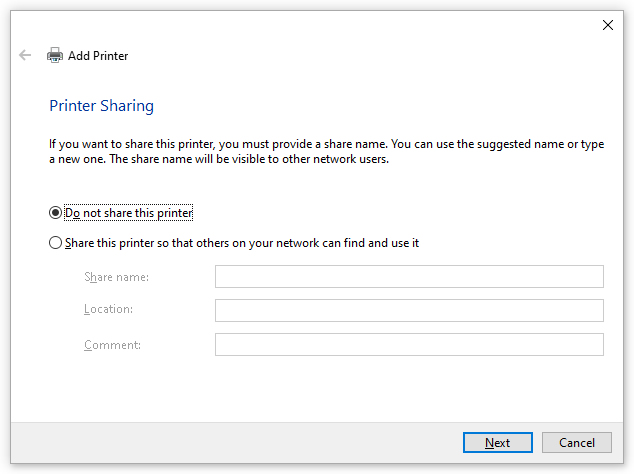Focus the Share name text field
Screen dimensions: 634x474
[409, 277]
